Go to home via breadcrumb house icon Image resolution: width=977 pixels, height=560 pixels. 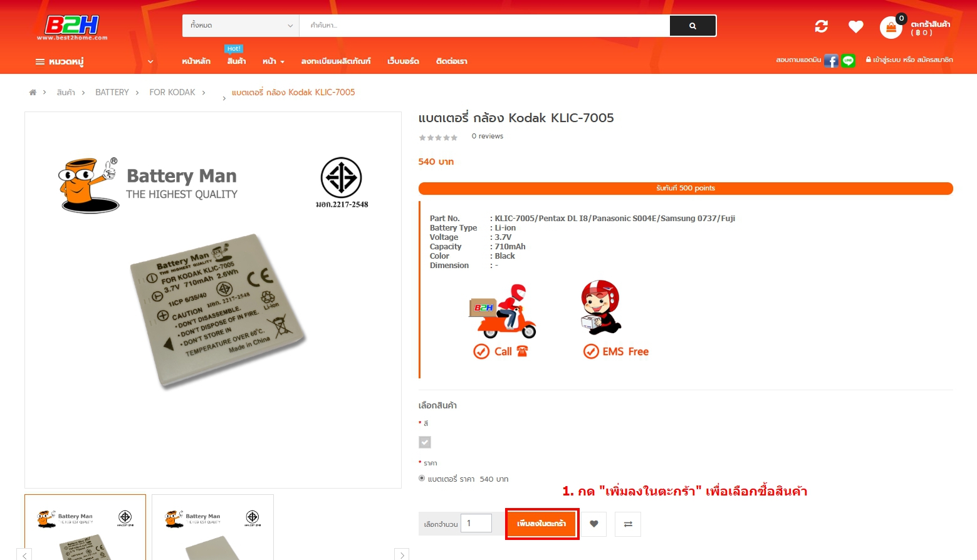[x=33, y=92]
